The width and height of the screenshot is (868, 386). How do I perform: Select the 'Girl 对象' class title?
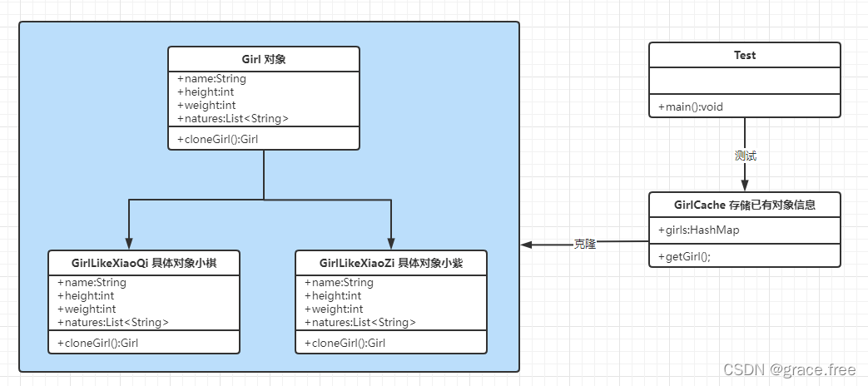(264, 59)
